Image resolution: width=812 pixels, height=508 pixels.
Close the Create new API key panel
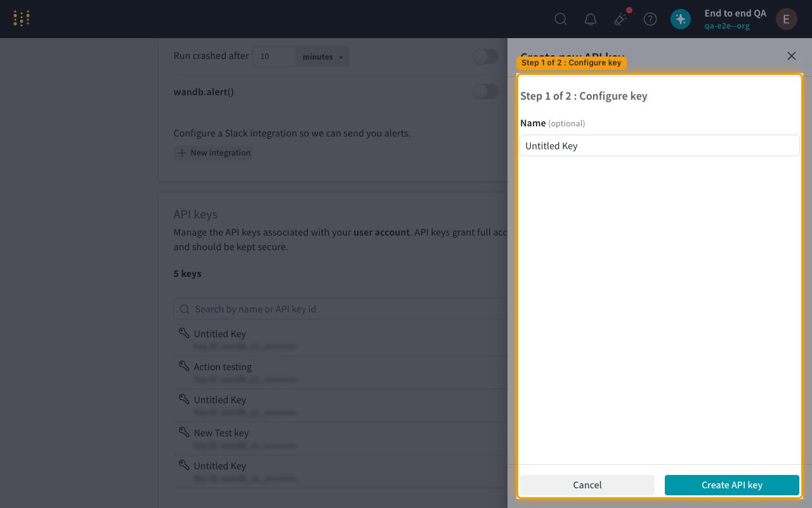[x=792, y=56]
